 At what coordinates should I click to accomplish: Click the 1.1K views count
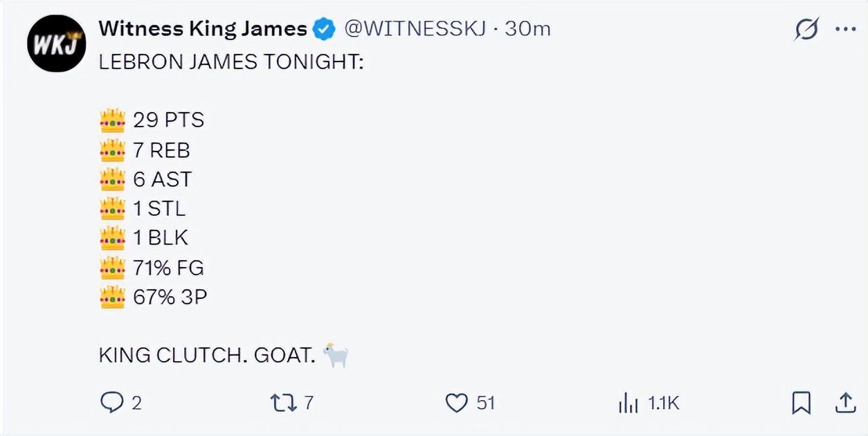tap(664, 403)
